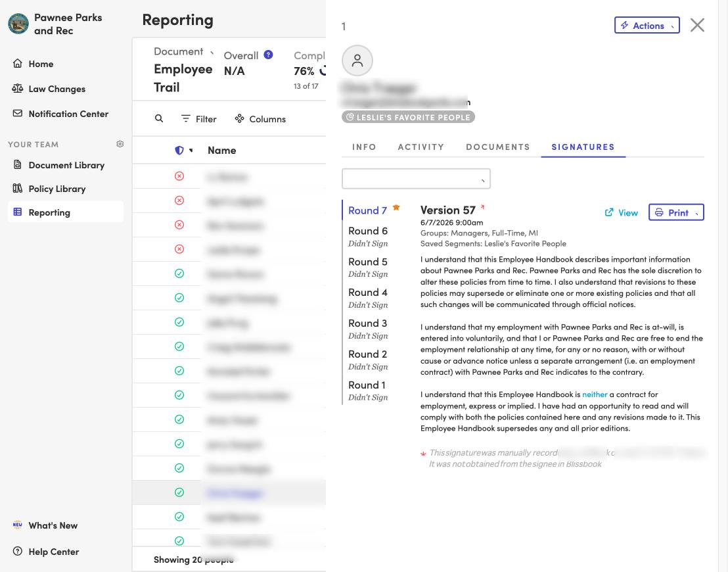Screen dimensions: 728x572
Task: Open Law Changes scales icon
Action: pos(18,88)
